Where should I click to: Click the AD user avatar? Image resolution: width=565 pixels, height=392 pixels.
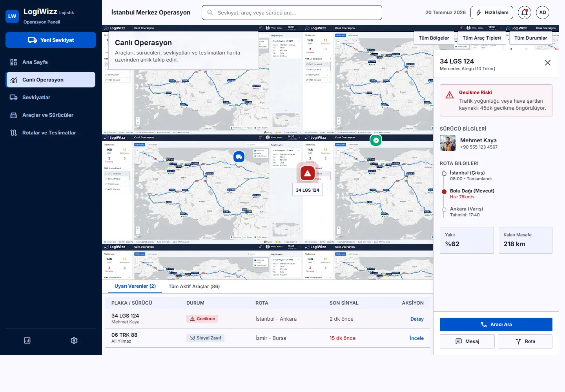543,13
